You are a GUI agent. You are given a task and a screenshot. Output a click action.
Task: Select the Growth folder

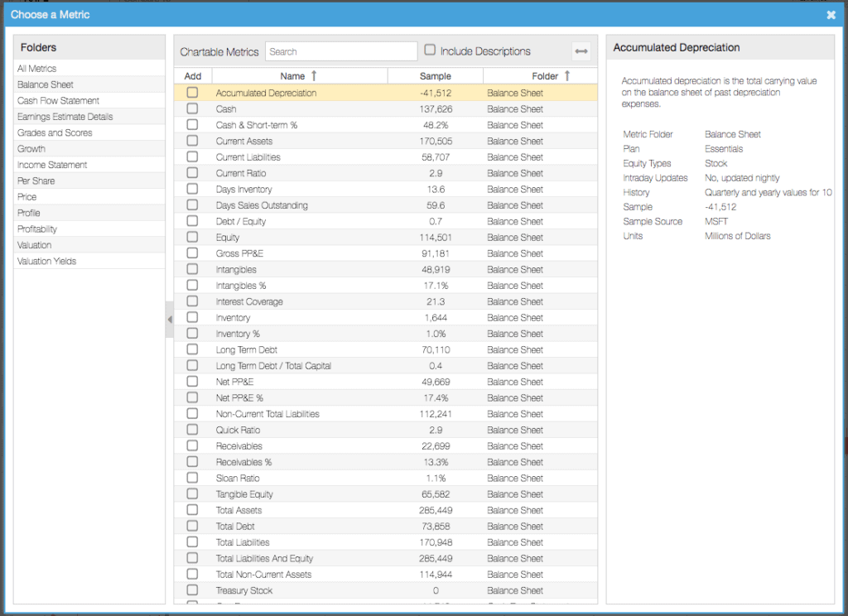pyautogui.click(x=89, y=149)
